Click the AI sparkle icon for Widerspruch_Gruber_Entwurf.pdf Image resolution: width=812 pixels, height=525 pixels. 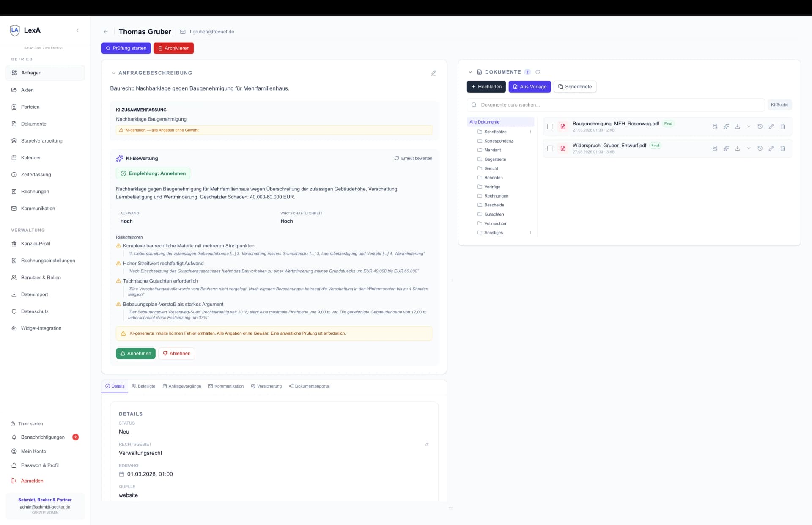click(726, 148)
